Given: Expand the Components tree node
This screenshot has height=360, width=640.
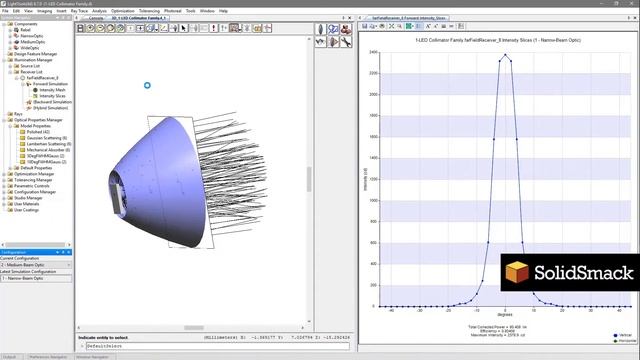Looking at the screenshot, I should pyautogui.click(x=4, y=24).
